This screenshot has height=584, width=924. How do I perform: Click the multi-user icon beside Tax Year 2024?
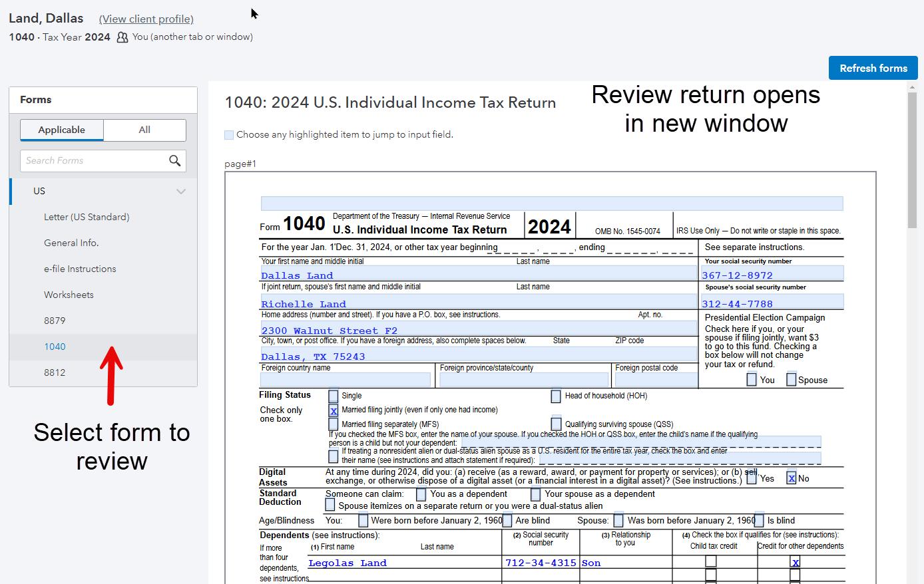pos(122,37)
